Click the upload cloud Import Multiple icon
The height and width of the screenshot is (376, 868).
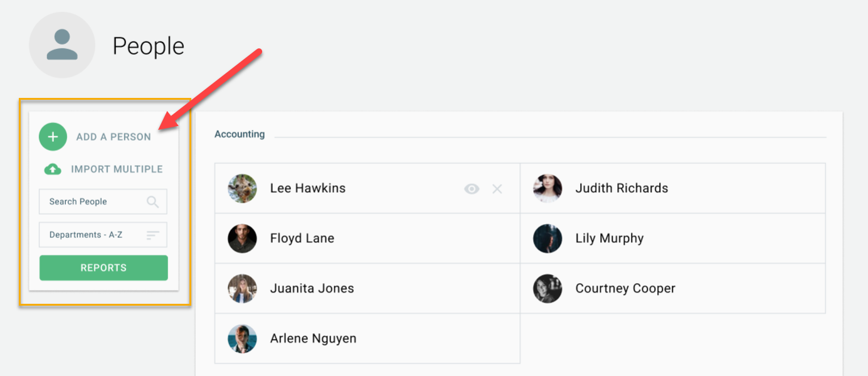[x=53, y=169]
